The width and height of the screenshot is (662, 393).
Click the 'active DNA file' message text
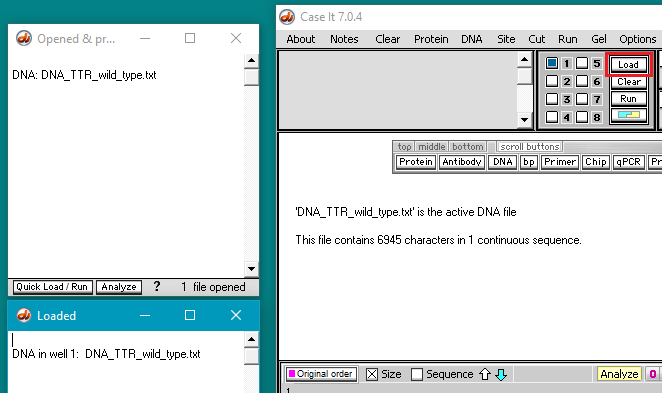[406, 212]
